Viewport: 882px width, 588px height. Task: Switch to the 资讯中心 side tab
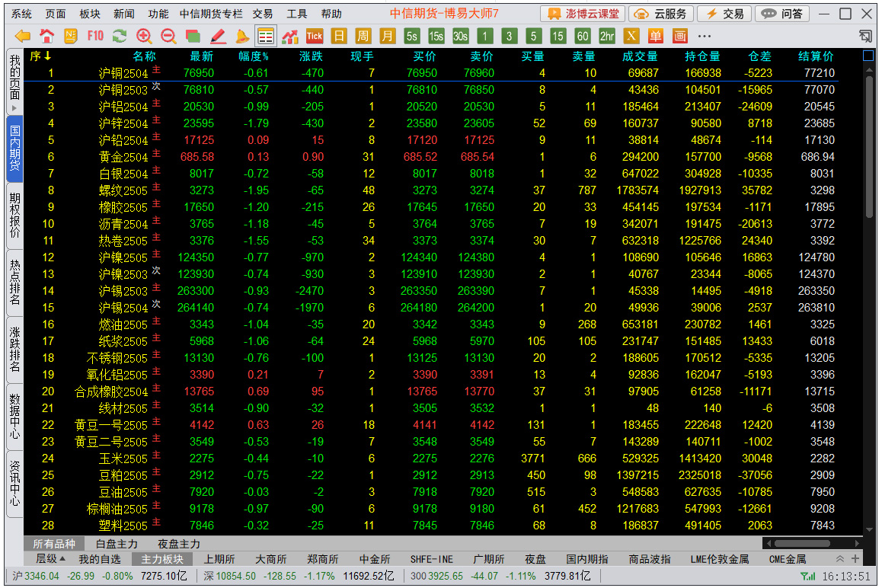pyautogui.click(x=14, y=484)
